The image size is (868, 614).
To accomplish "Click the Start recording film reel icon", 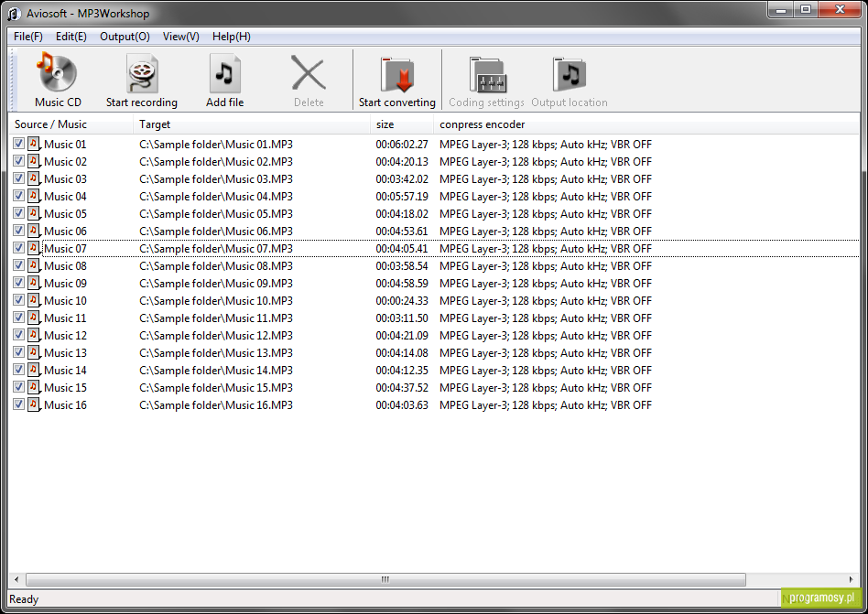I will (x=142, y=73).
